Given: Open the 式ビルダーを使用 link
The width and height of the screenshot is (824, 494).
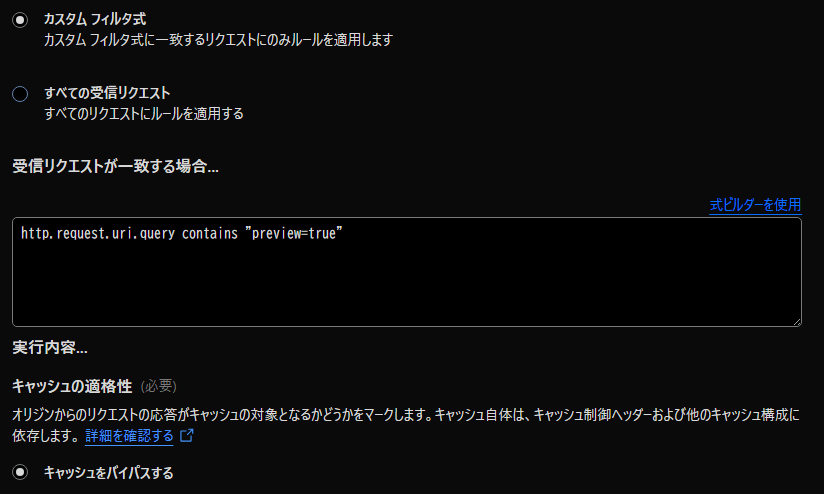Looking at the screenshot, I should [x=755, y=204].
